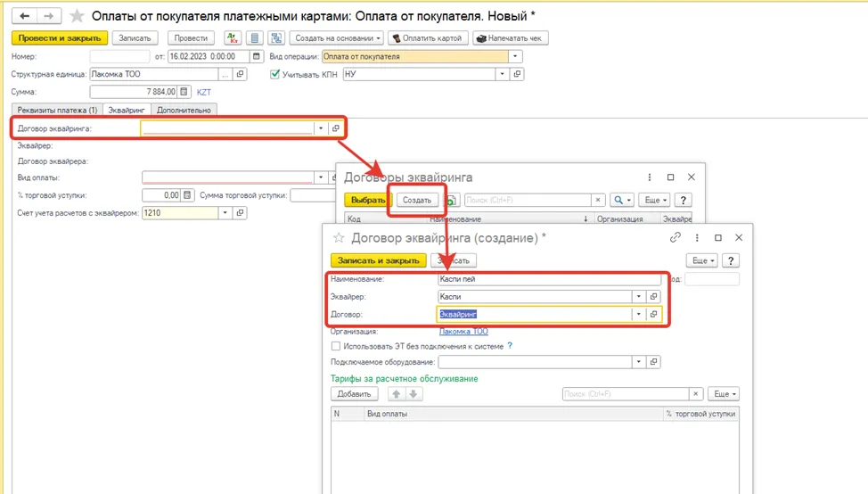Expand Создать на основании dropdown
The height and width of the screenshot is (494, 868).
[x=336, y=38]
